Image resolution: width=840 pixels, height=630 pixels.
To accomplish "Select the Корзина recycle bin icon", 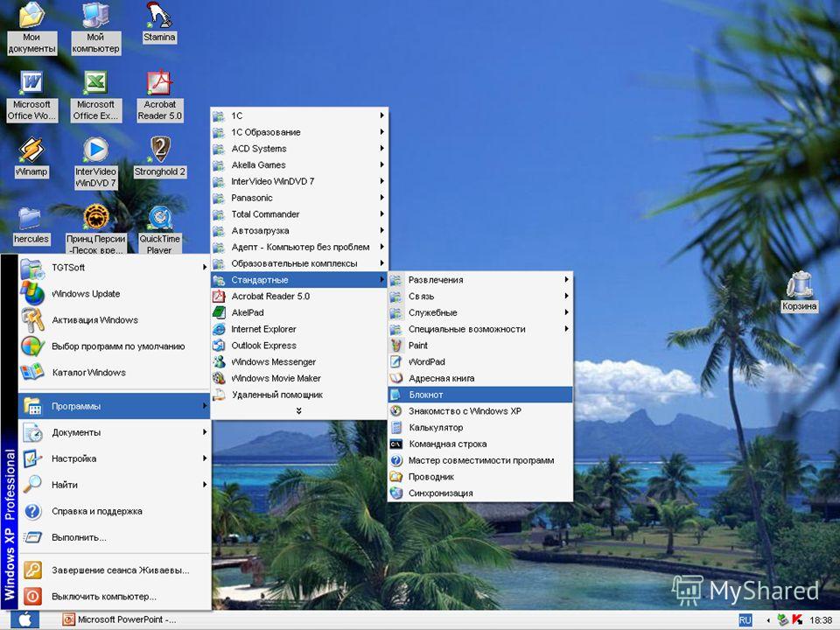I will pos(799,292).
